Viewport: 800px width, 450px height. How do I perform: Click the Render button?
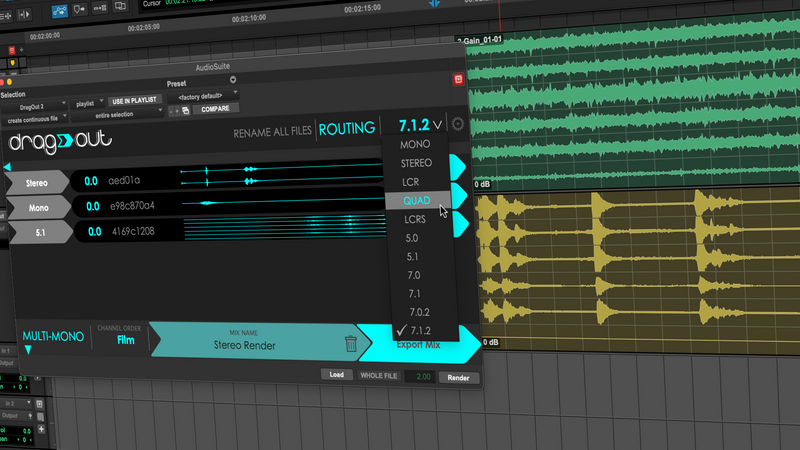(458, 378)
